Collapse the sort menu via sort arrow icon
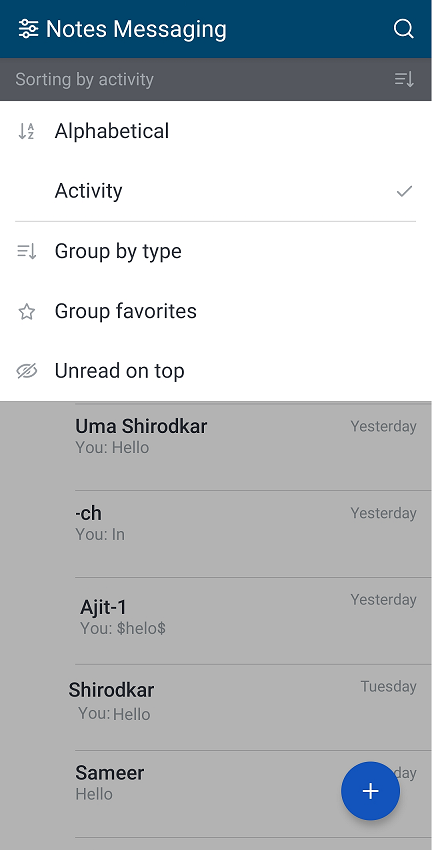This screenshot has width=432, height=850. tap(404, 80)
